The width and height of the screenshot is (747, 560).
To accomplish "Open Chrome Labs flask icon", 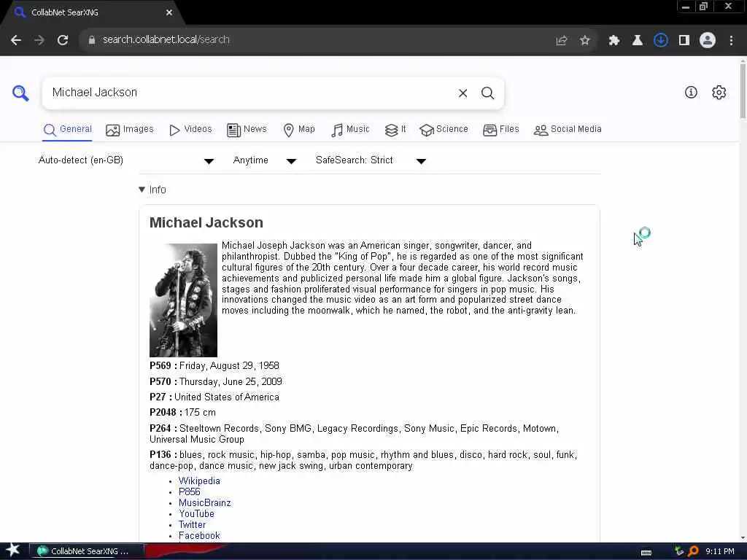I will (x=638, y=41).
